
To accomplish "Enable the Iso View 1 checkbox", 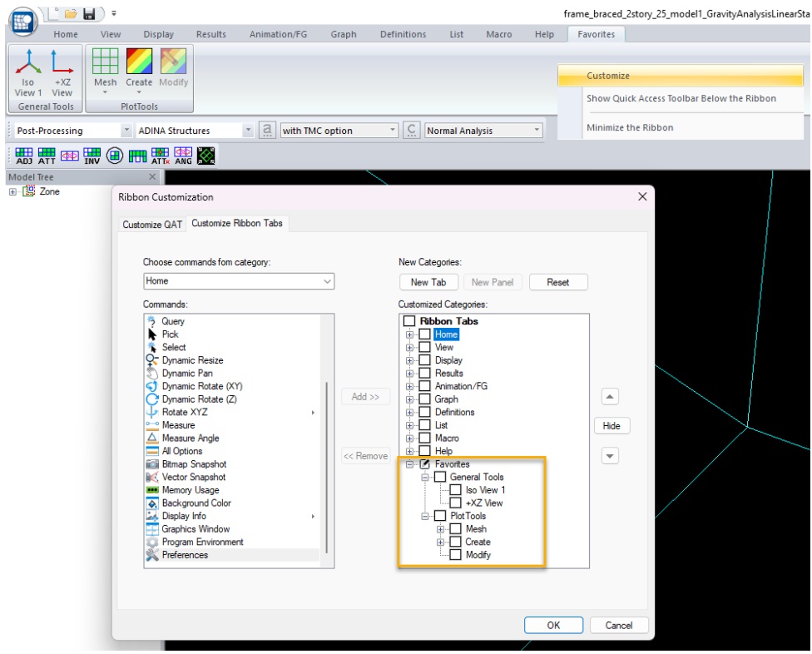I will click(455, 490).
